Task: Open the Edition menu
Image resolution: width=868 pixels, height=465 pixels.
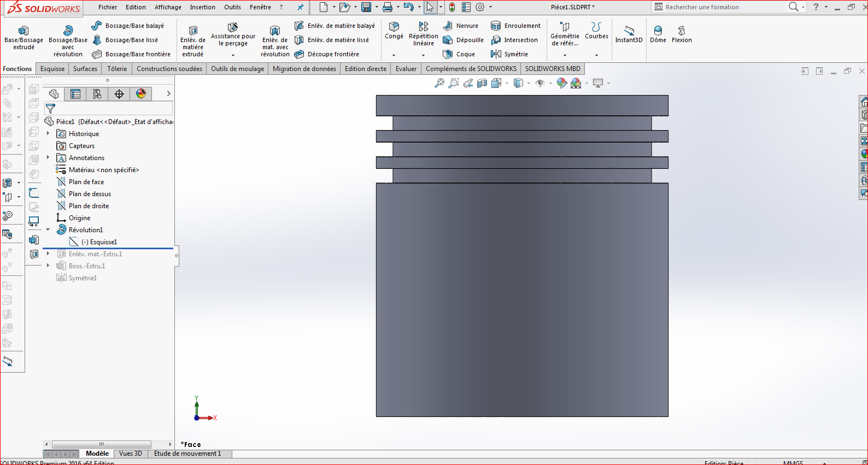Action: [x=136, y=7]
